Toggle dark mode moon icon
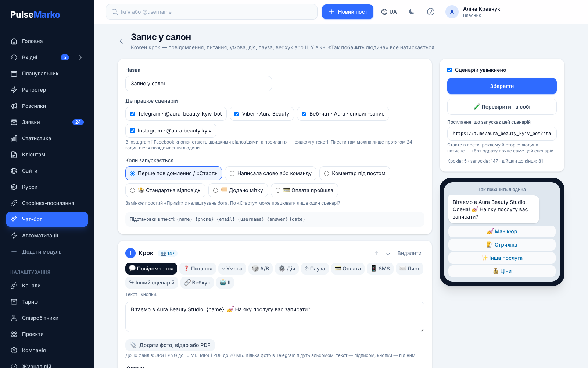This screenshot has width=588, height=368. [412, 12]
